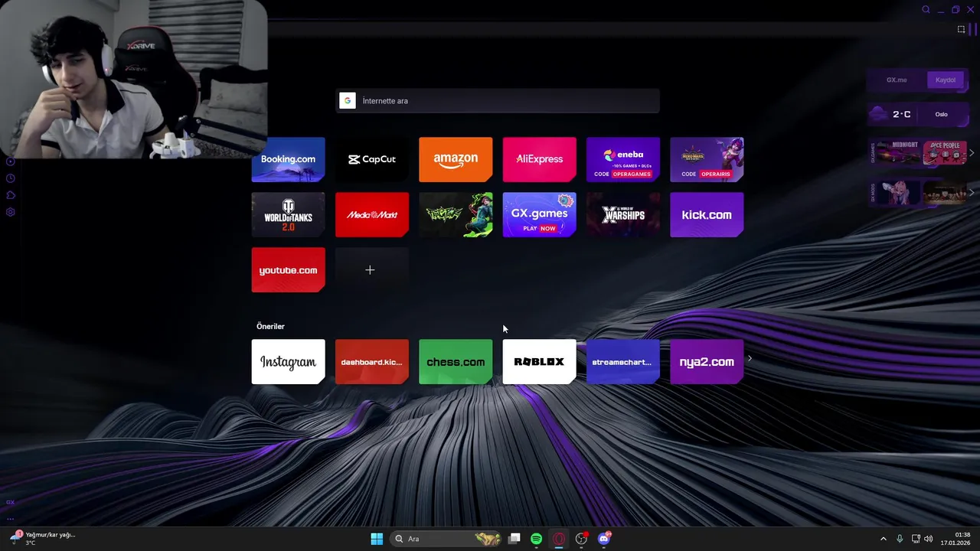Open the network display tray icon

(x=916, y=539)
